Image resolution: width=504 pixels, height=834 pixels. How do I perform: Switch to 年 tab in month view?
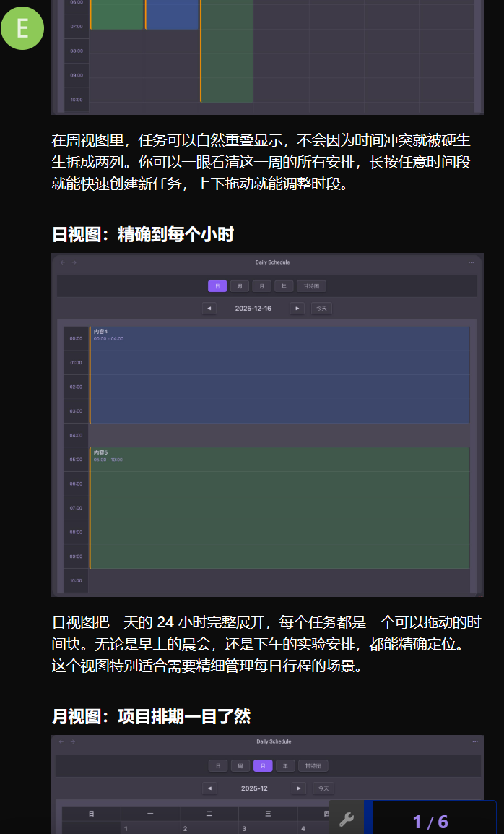click(x=285, y=766)
